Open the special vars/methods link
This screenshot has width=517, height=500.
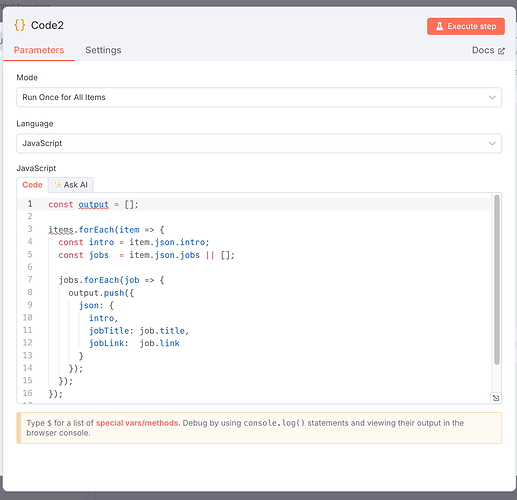point(137,423)
